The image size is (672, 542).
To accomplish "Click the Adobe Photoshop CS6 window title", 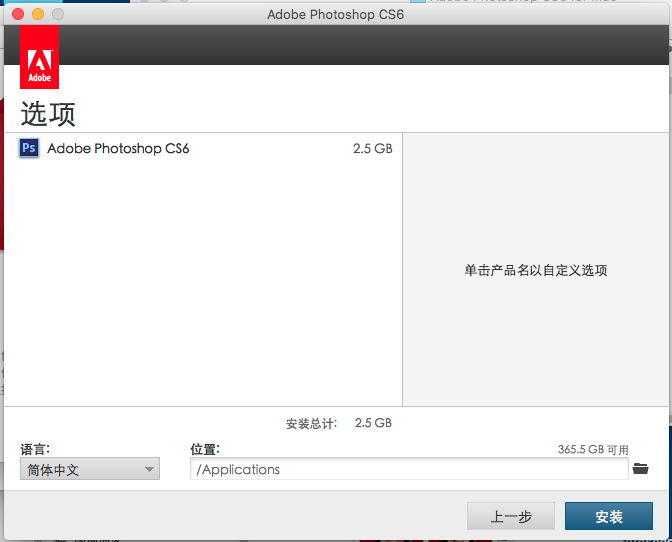I will [x=336, y=15].
